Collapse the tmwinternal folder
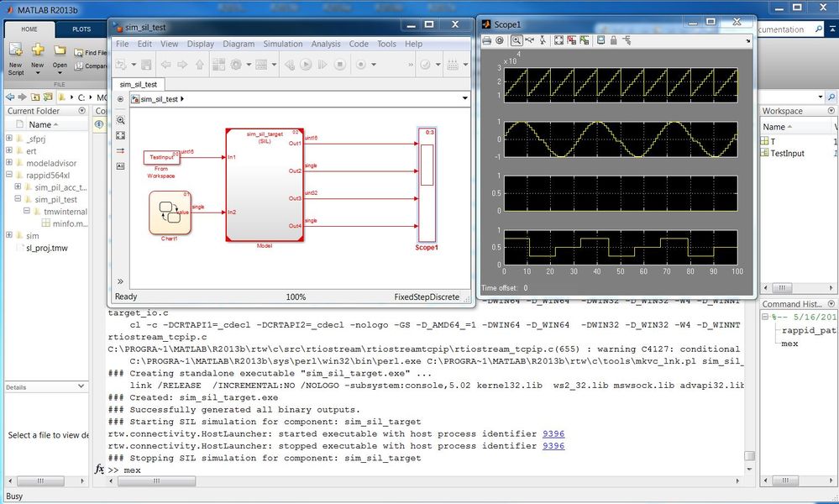 (x=26, y=211)
